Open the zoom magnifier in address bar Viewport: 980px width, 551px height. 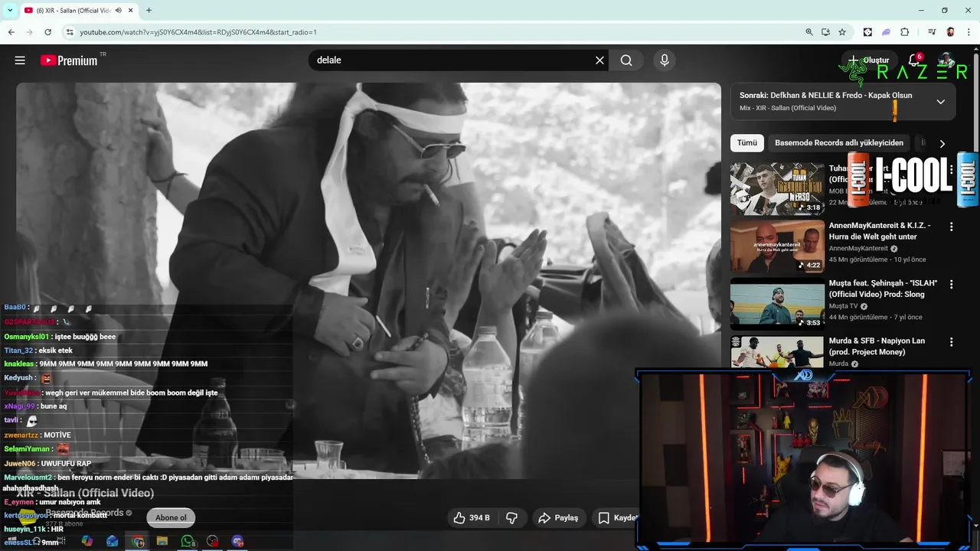pyautogui.click(x=809, y=32)
